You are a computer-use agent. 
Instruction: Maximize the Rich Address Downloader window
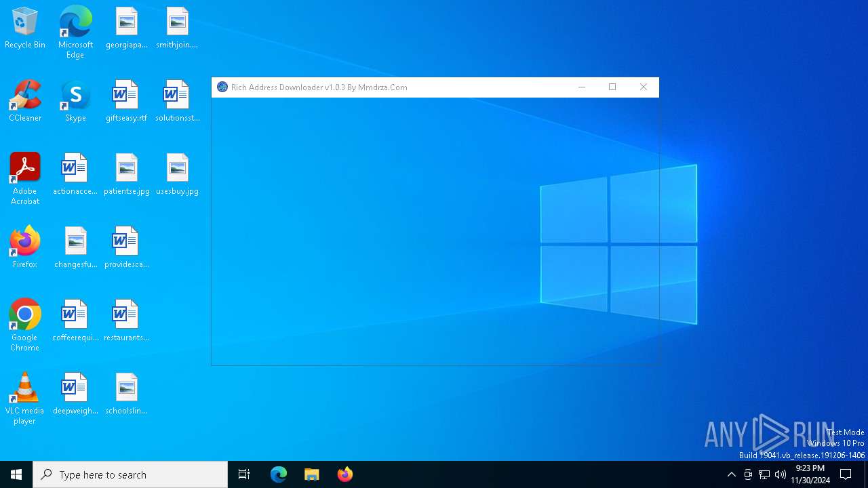tap(612, 87)
